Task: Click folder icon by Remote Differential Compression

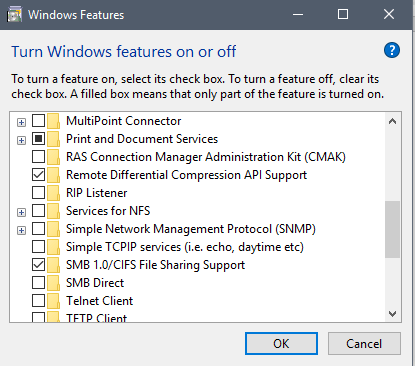Action: pos(53,175)
